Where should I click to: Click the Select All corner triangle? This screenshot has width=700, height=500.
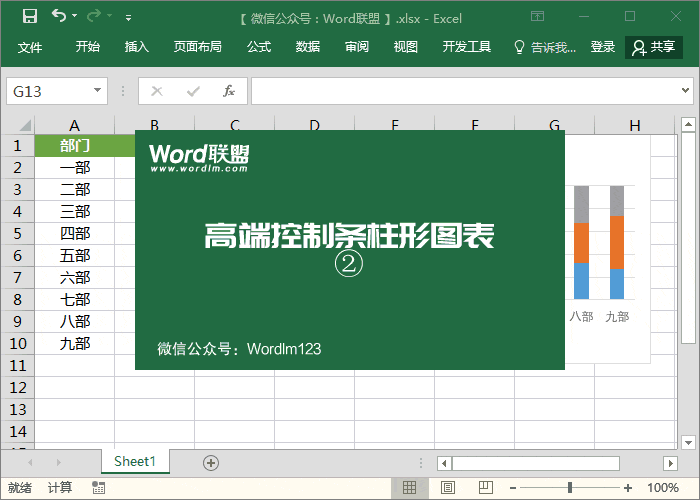pyautogui.click(x=25, y=125)
